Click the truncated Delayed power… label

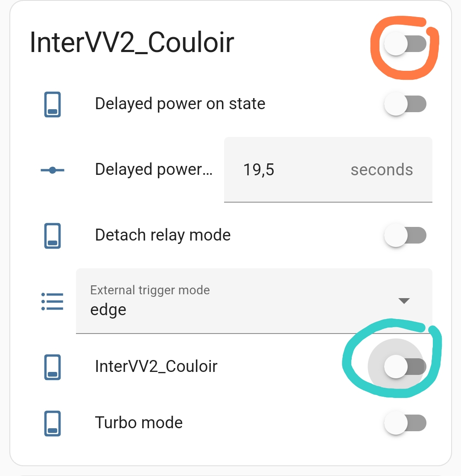coord(153,170)
